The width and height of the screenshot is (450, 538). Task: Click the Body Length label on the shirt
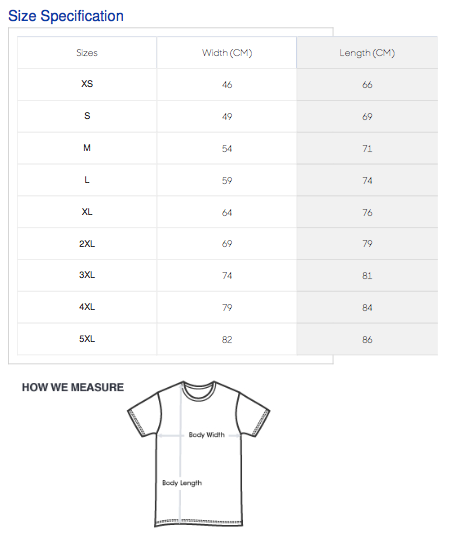(x=182, y=483)
